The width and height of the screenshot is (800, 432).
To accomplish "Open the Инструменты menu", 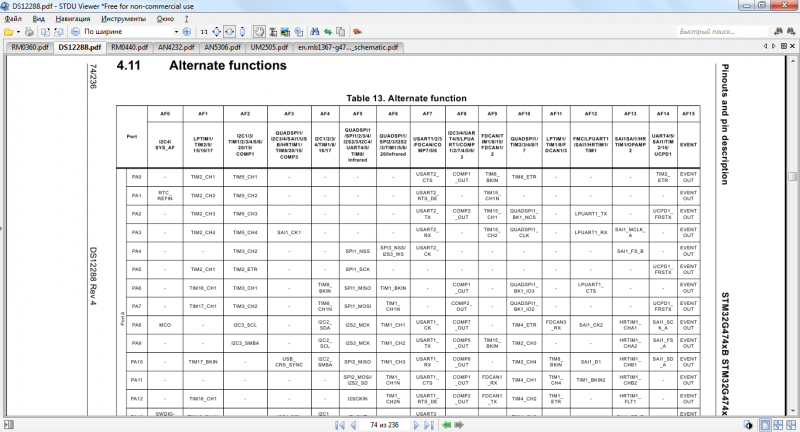I will click(x=123, y=18).
